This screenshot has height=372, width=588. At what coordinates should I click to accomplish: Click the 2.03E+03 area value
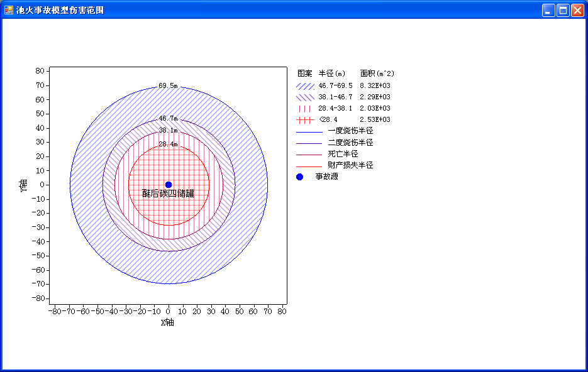point(375,108)
